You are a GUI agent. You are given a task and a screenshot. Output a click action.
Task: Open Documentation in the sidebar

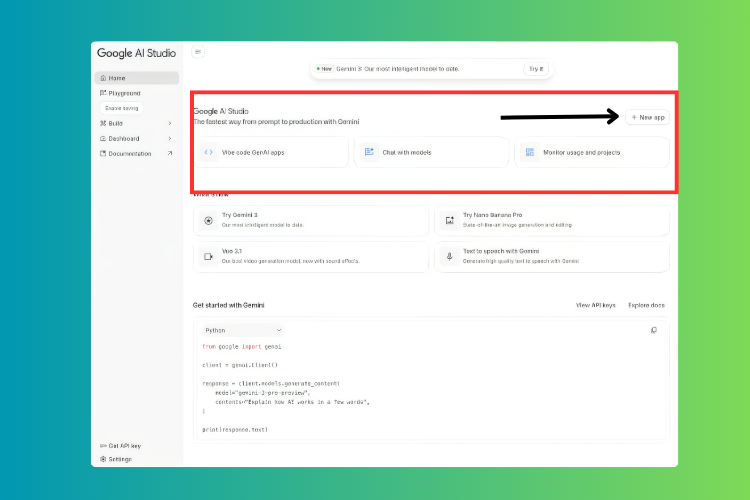136,154
